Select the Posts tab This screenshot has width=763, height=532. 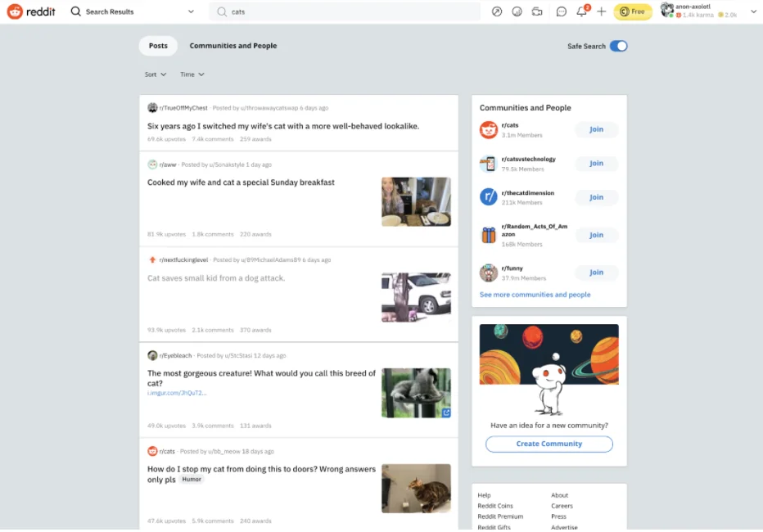tap(158, 46)
